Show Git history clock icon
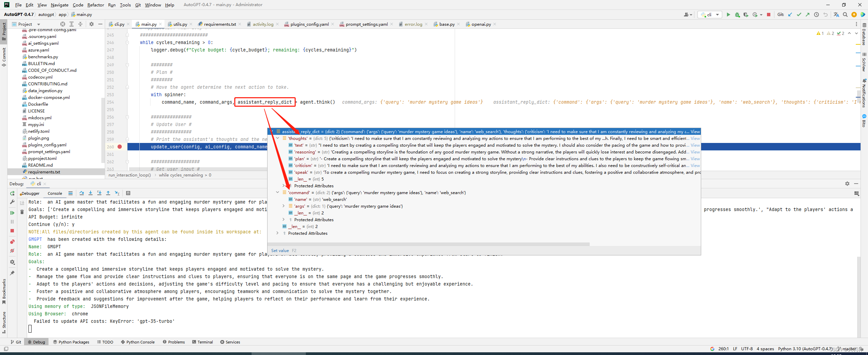 (816, 15)
